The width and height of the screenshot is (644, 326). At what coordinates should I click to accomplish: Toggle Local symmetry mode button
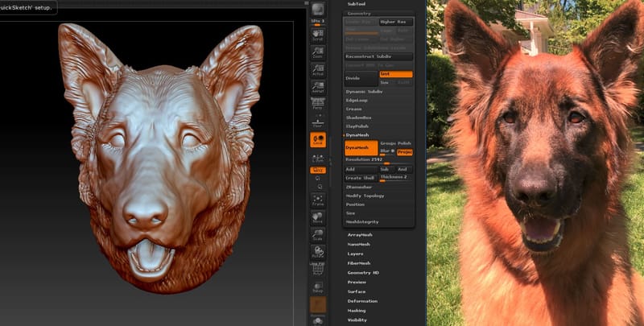point(317,157)
